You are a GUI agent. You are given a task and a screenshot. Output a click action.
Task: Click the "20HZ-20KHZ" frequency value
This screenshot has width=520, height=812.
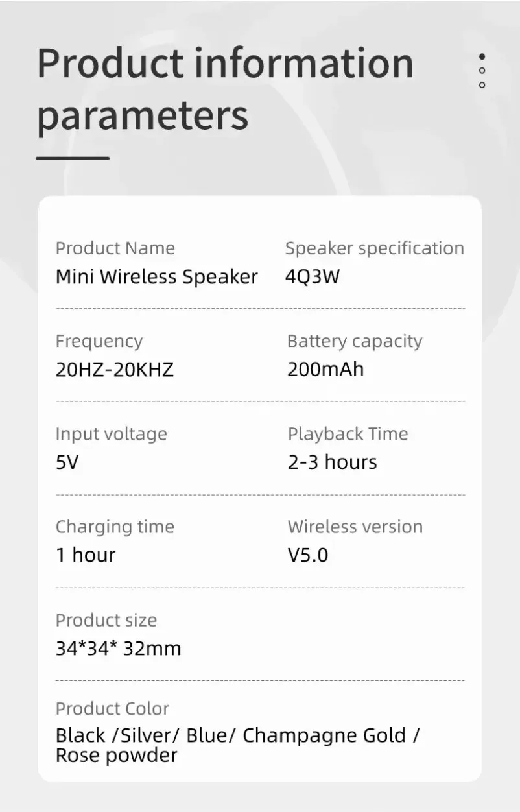click(115, 370)
